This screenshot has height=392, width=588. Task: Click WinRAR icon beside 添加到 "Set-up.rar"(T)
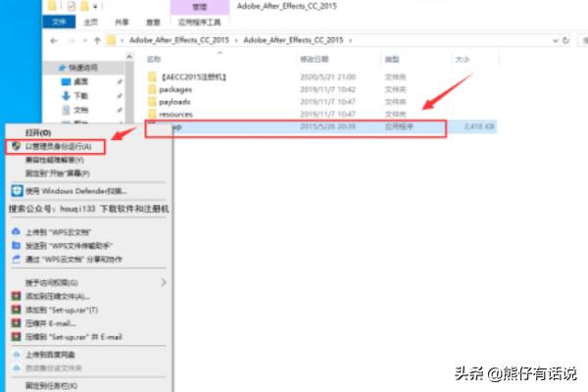[x=16, y=310]
